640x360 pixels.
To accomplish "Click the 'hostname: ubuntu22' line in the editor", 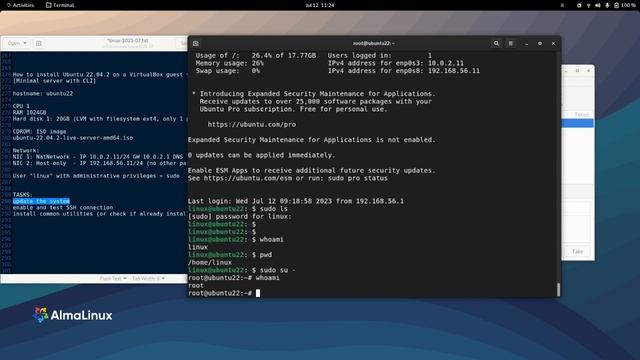I will (43, 93).
